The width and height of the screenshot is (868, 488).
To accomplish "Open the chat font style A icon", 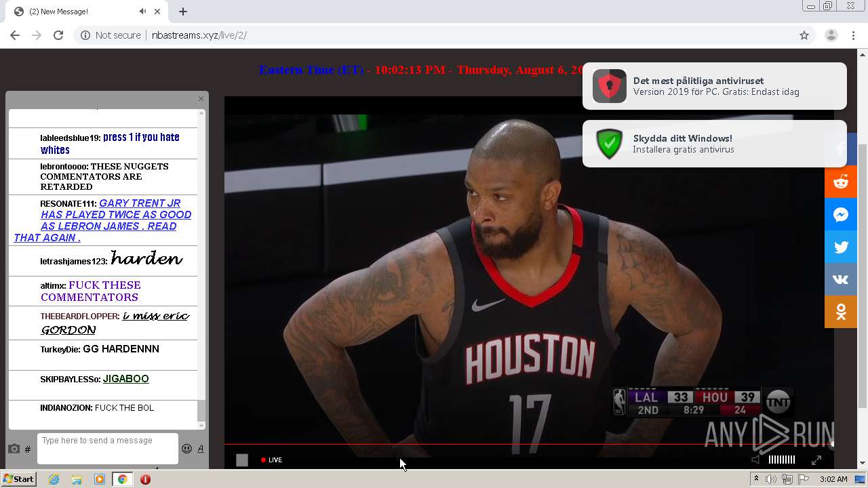I will (201, 448).
